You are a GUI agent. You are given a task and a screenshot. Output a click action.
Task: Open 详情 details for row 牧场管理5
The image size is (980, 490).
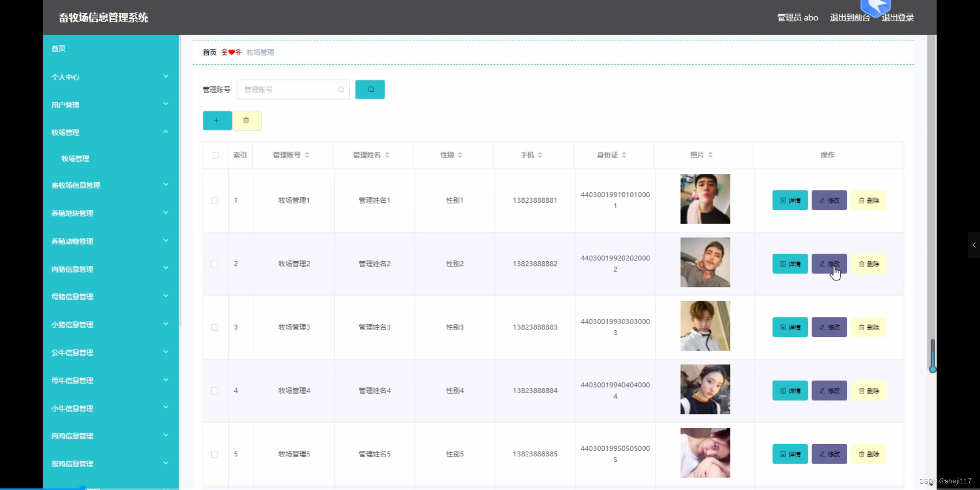click(x=790, y=454)
